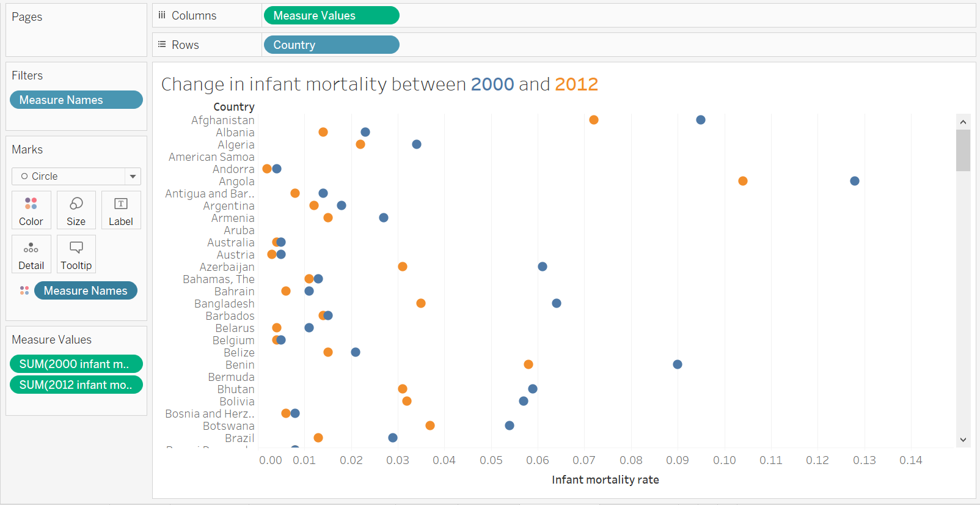Click the Columns shelf icon

pos(161,15)
